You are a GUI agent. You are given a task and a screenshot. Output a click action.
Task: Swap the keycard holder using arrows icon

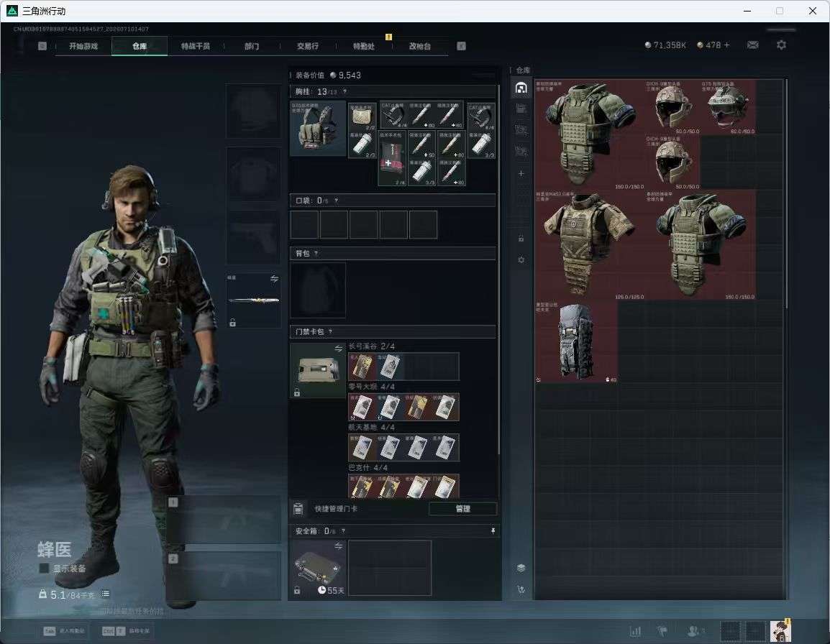click(338, 348)
